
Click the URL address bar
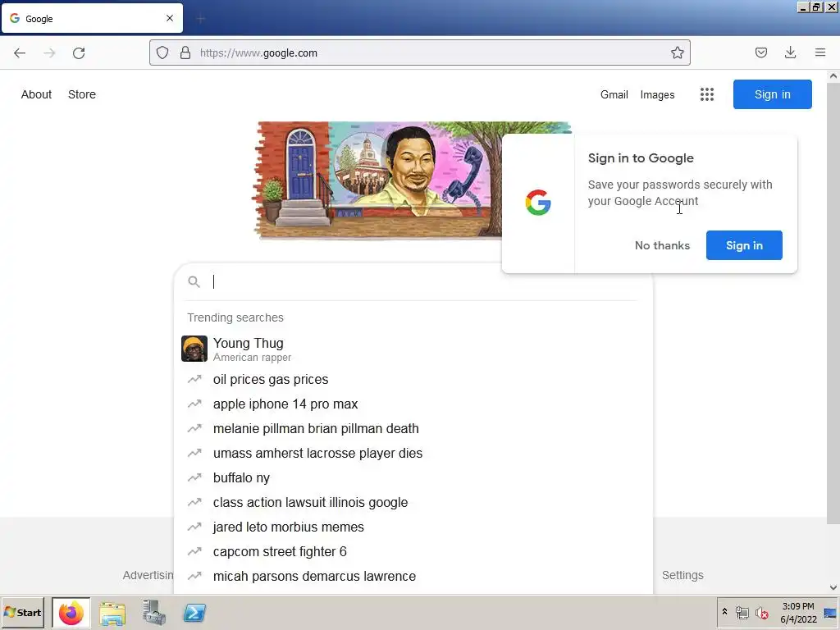[x=419, y=52]
